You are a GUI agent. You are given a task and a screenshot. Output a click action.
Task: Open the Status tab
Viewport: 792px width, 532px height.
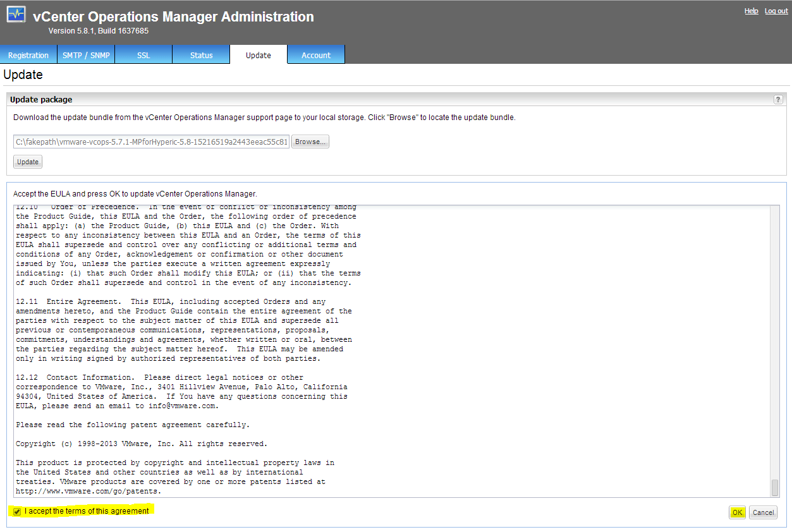tap(201, 54)
